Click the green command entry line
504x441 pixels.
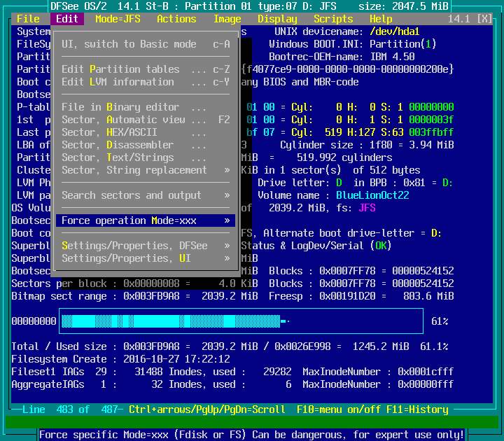click(x=252, y=422)
